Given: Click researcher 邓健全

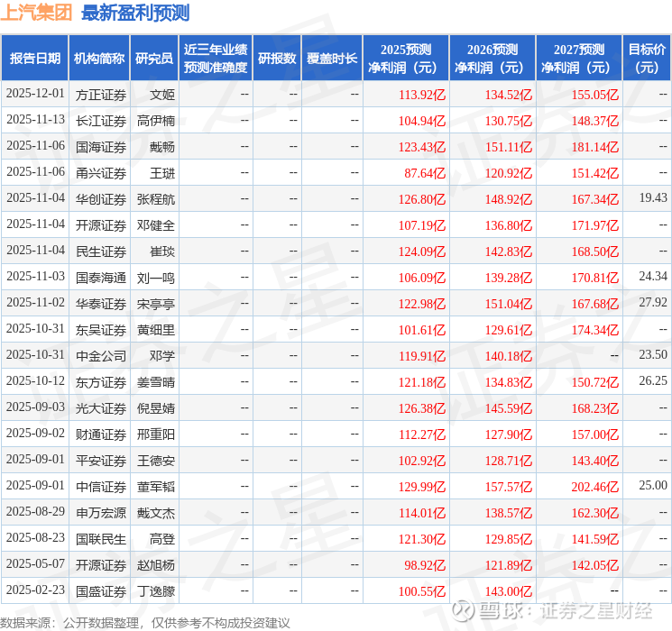Looking at the screenshot, I should tap(156, 225).
